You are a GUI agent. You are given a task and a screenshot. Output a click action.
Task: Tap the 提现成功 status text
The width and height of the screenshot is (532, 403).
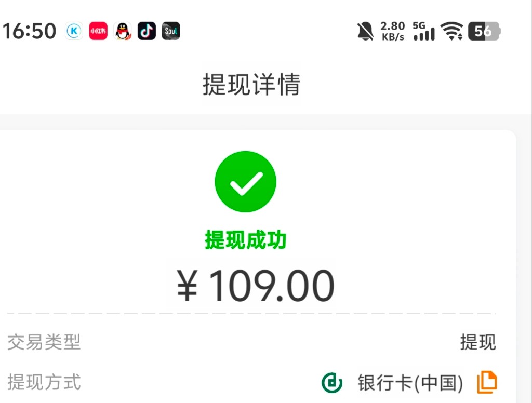click(x=246, y=240)
